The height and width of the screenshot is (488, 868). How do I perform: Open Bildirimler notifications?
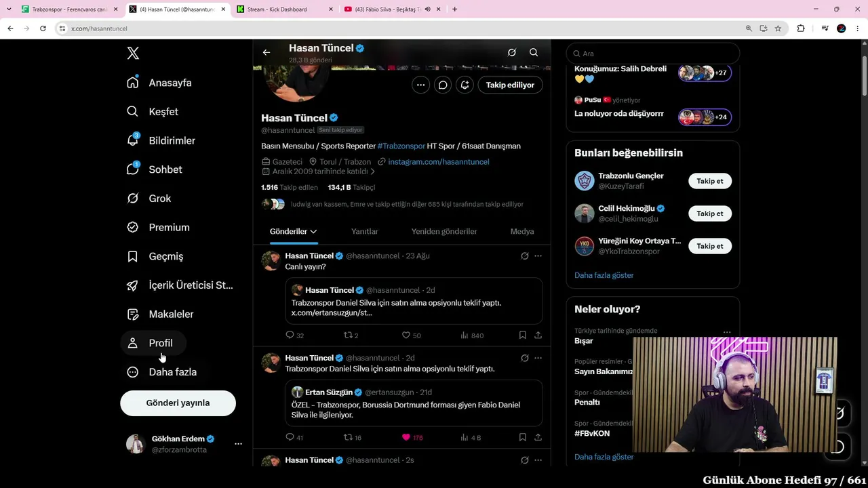pyautogui.click(x=161, y=140)
